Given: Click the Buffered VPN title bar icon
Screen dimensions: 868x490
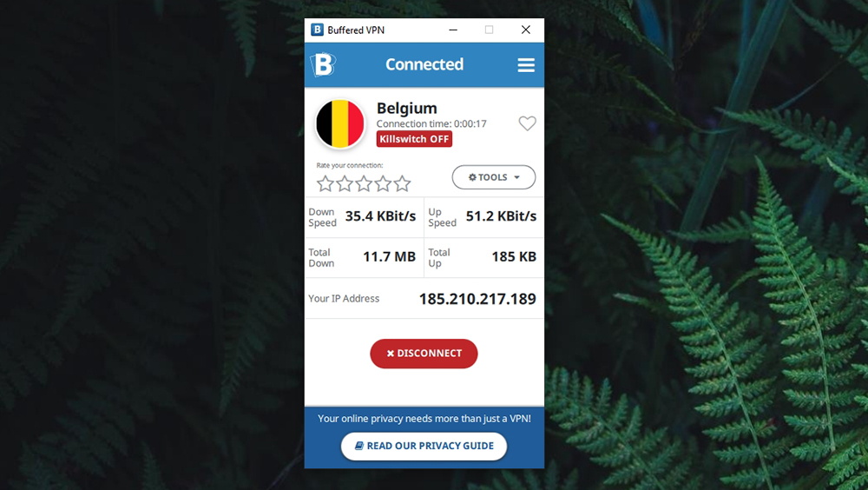Looking at the screenshot, I should pos(317,30).
